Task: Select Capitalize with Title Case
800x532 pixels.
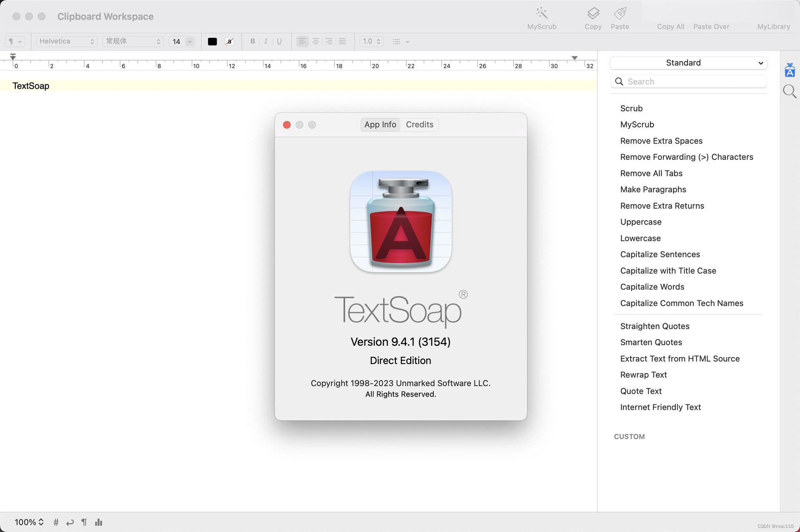Action: [x=668, y=271]
